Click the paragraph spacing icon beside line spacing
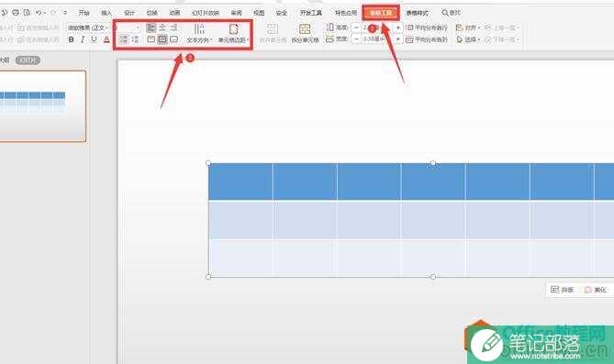This screenshot has width=614, height=364. pyautogui.click(x=135, y=39)
